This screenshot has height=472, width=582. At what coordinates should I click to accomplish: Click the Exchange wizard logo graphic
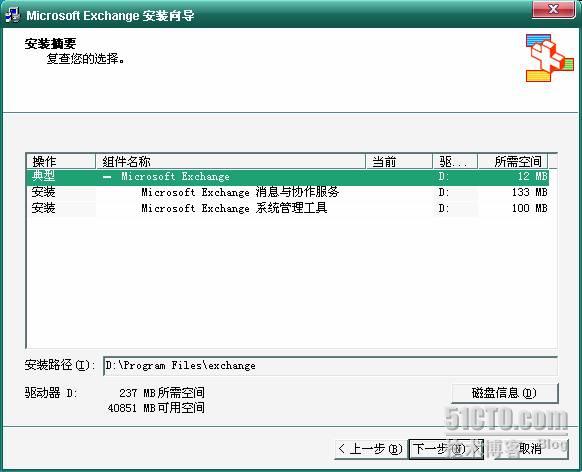(550, 58)
